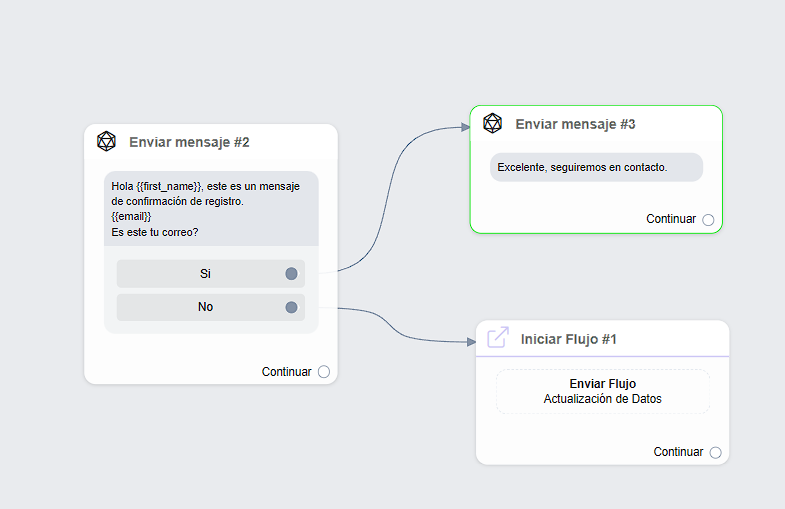Open the Enviar Flujo Actualización de Datos box
Image resolution: width=785 pixels, height=509 pixels.
click(x=602, y=391)
